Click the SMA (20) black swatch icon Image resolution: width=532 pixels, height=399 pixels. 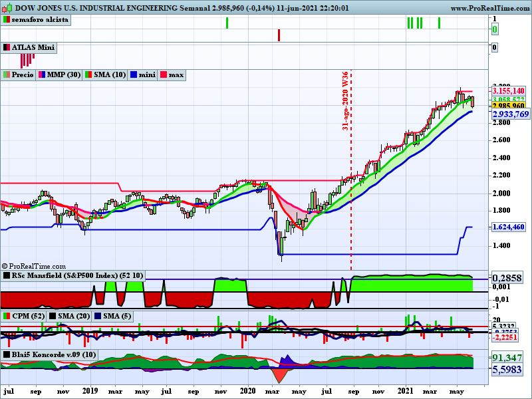point(53,317)
